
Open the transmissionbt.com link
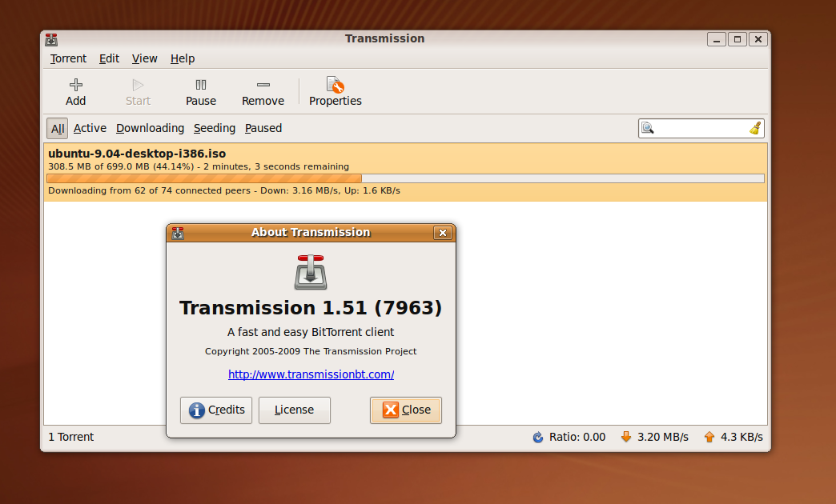click(x=311, y=374)
